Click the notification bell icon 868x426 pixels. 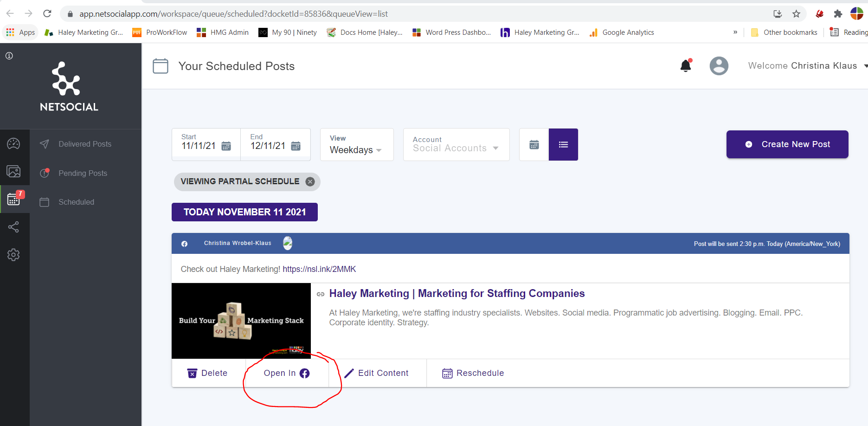[686, 66]
